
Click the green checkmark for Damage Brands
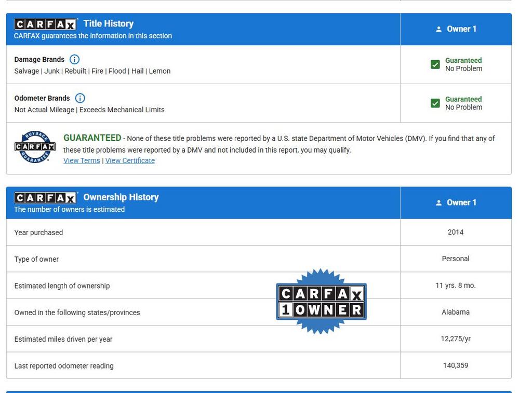click(435, 64)
